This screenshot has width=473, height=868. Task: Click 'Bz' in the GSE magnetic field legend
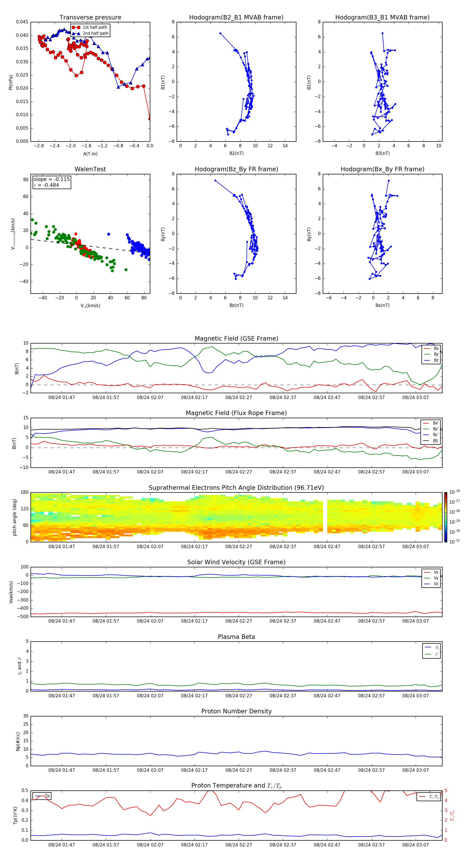[x=436, y=360]
